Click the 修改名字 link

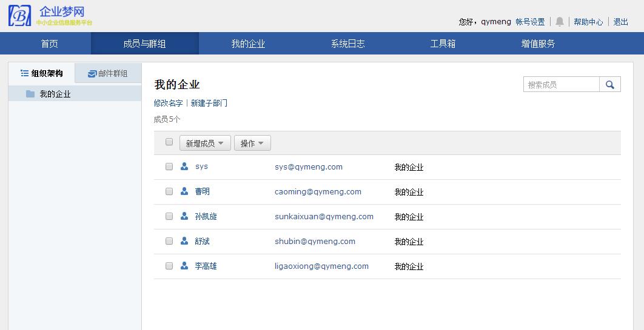pyautogui.click(x=168, y=103)
